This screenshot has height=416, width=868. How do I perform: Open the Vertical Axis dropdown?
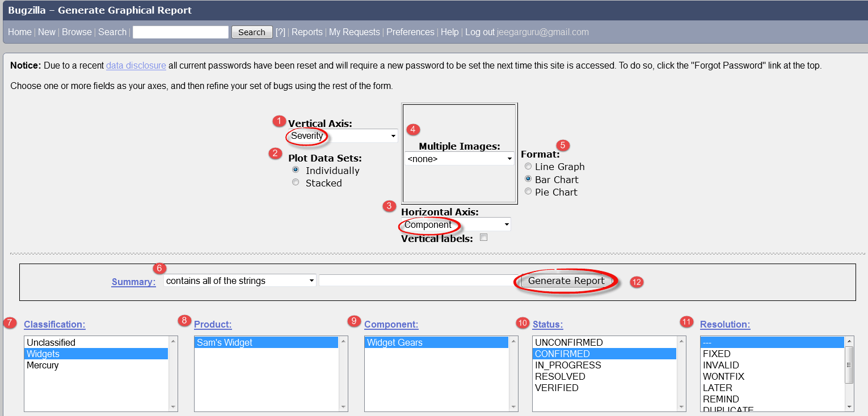pyautogui.click(x=343, y=136)
